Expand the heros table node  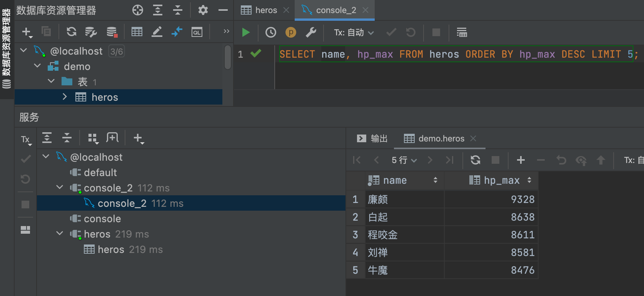click(x=65, y=97)
